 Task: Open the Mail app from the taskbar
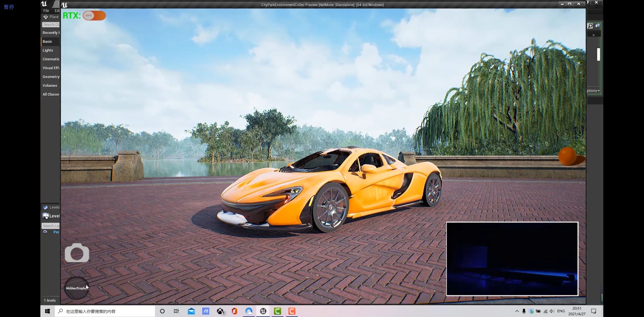(x=191, y=311)
